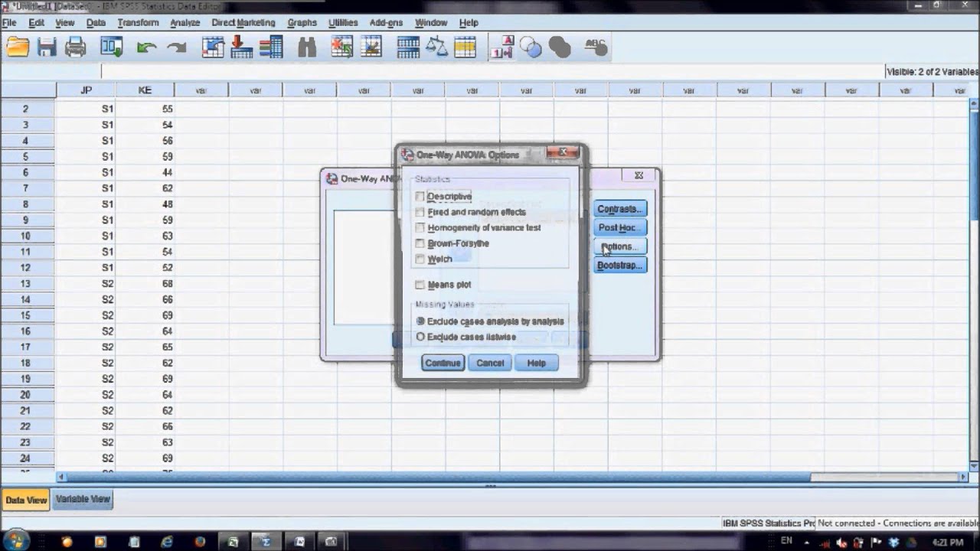Click the Insert cases toolbar icon
The width and height of the screenshot is (980, 551).
click(x=342, y=47)
